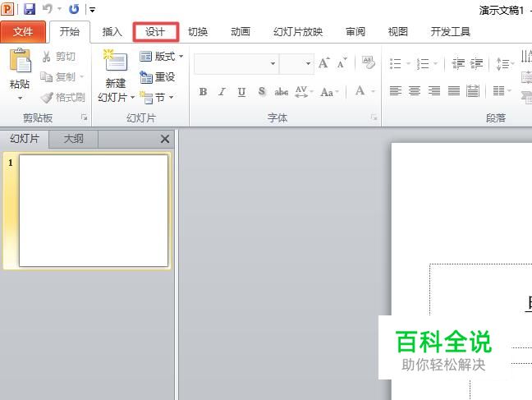532x400 pixels.
Task: Open the 视图 (View) tab
Action: point(397,32)
